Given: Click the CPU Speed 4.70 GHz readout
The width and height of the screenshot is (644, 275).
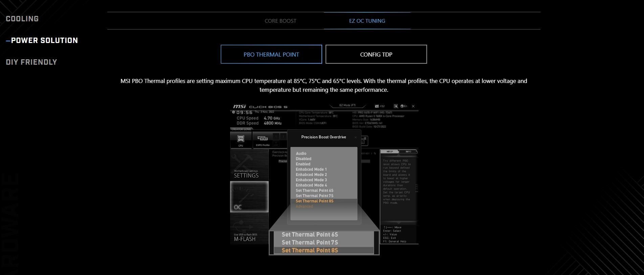Looking at the screenshot, I should (258, 118).
